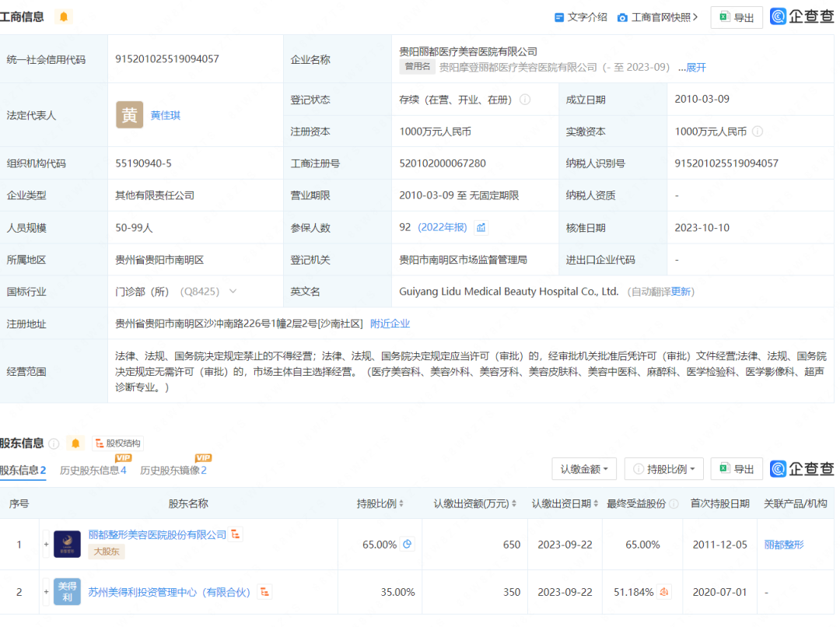Open legal representative 黄佳琪 profile

(x=165, y=115)
